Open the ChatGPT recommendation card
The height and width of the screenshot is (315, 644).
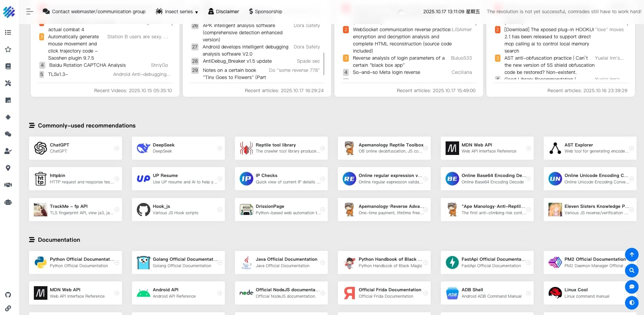pos(75,148)
